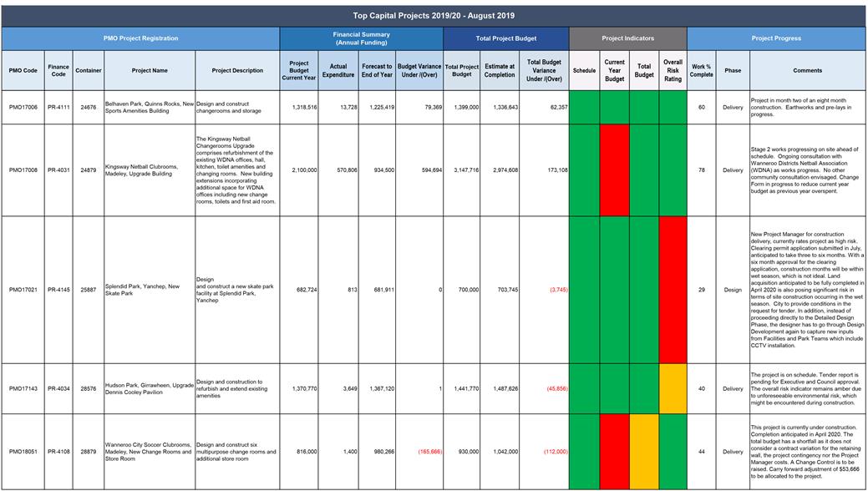
Task: Click the 'Top Capital Projects 2019/20' title bar
Action: point(434,15)
